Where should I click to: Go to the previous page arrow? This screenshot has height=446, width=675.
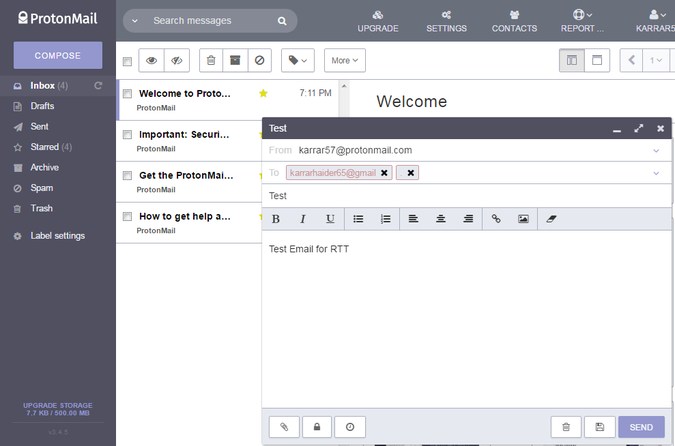pyautogui.click(x=632, y=61)
